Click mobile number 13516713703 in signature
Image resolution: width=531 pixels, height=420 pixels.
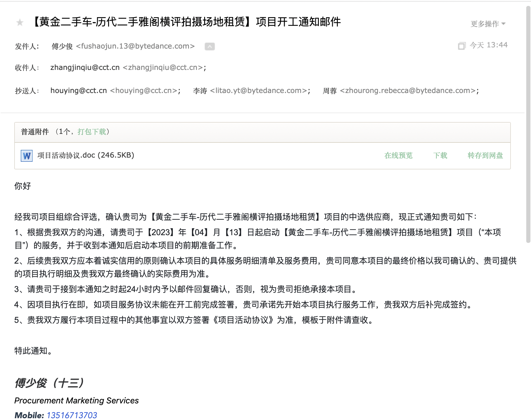[x=72, y=415]
